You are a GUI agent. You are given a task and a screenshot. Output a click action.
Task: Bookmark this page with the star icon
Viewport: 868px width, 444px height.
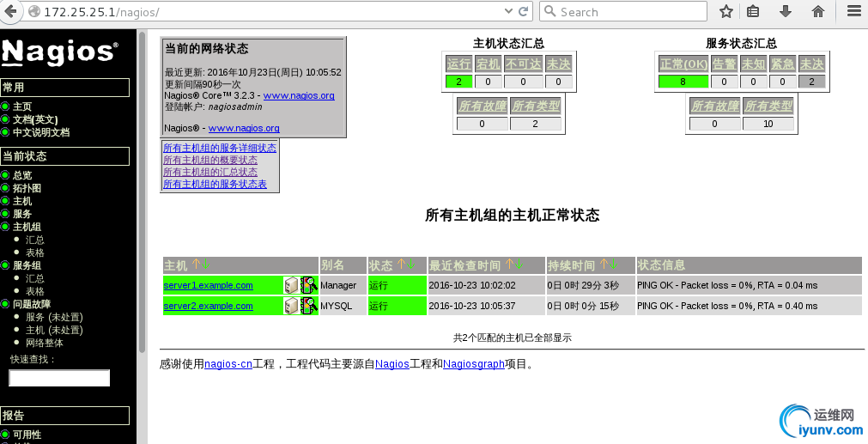[x=726, y=12]
